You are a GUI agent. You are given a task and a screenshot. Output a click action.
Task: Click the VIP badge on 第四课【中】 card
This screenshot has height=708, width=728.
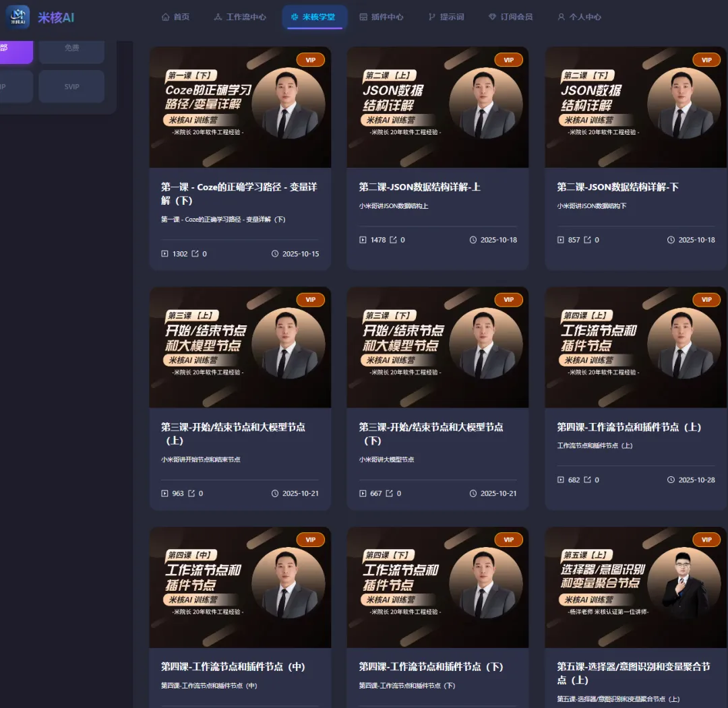[x=311, y=540]
